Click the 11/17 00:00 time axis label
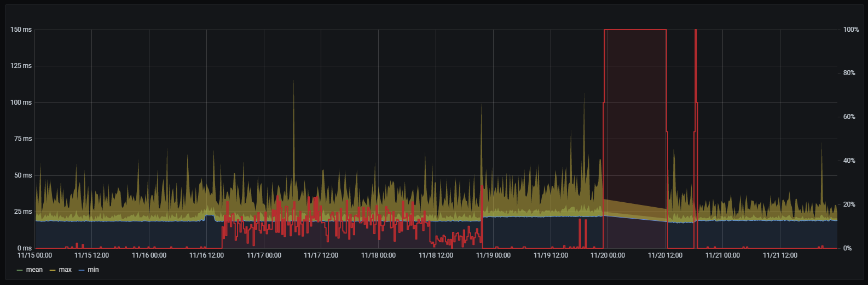 [x=264, y=255]
